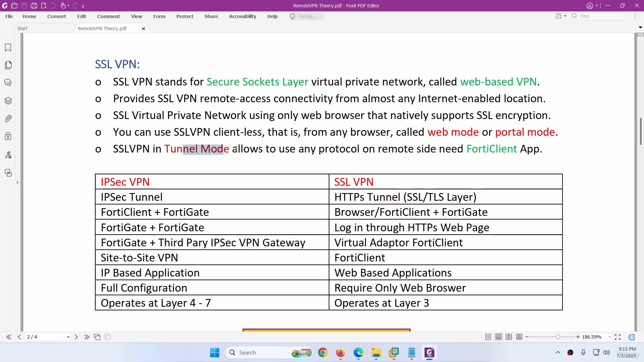Create a new PDF with the page-plus icon
Screen dimensions: 644x362
[x=44, y=6]
